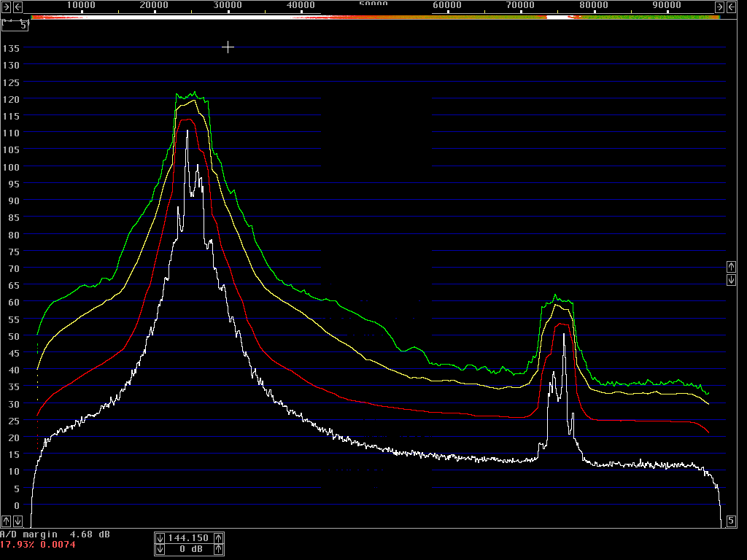
Task: Click the up-arrow box at bottom-left of spectrum
Action: click(6, 521)
